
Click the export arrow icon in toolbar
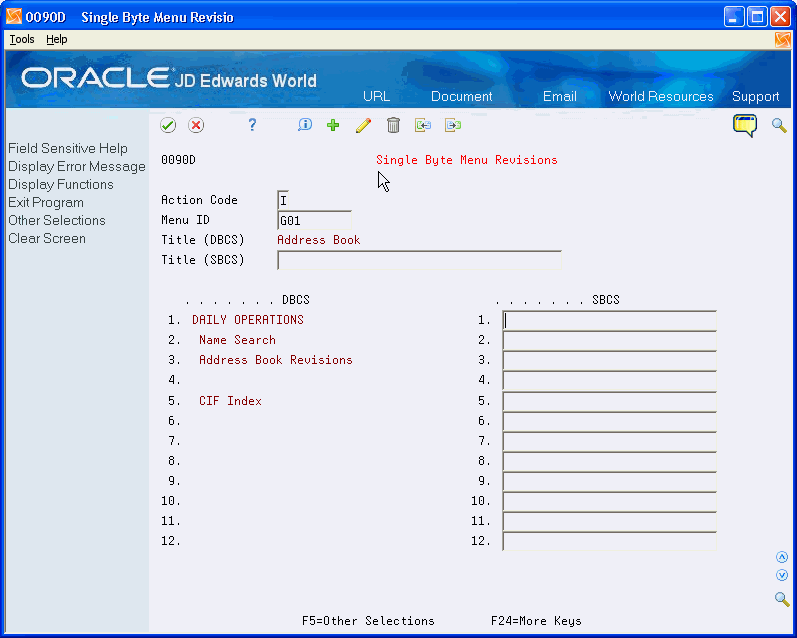(x=452, y=125)
